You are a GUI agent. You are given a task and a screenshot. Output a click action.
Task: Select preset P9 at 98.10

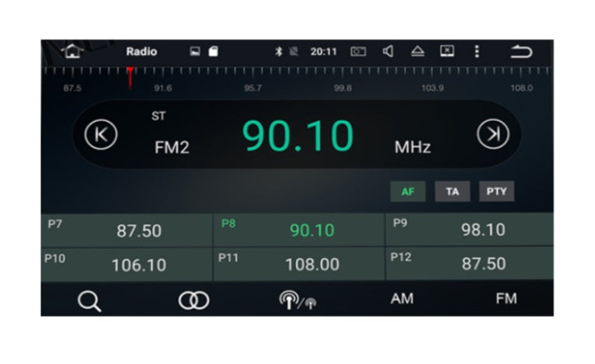click(469, 230)
